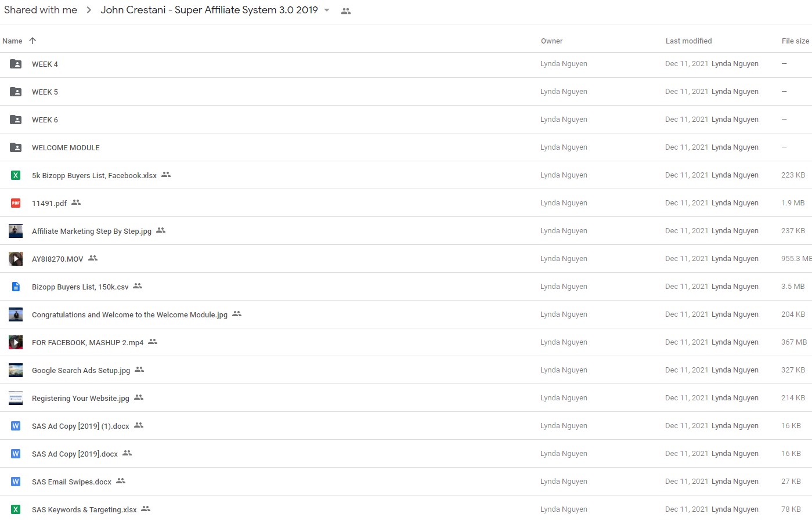Select file SAS Email Swipes.docx

pos(71,482)
